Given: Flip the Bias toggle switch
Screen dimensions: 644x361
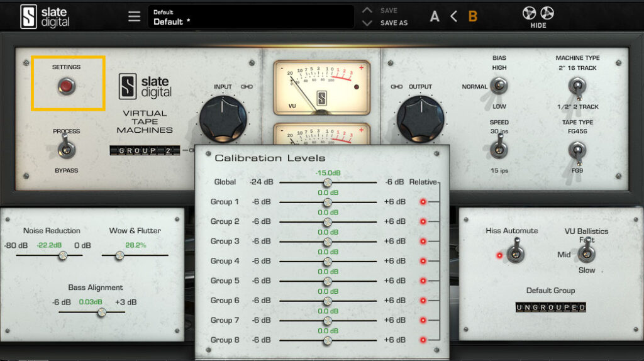Looking at the screenshot, I should click(x=499, y=86).
